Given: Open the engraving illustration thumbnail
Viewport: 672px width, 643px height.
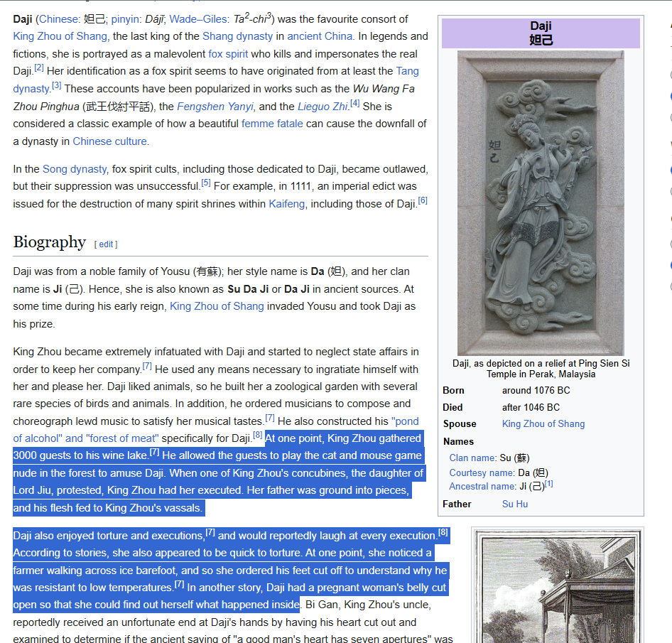Looking at the screenshot, I should click(x=558, y=586).
